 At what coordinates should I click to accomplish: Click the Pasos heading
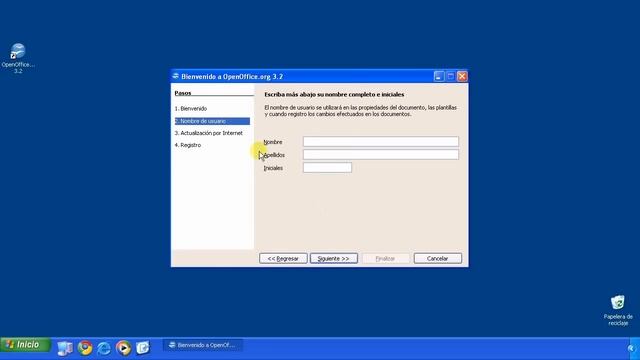[183, 93]
